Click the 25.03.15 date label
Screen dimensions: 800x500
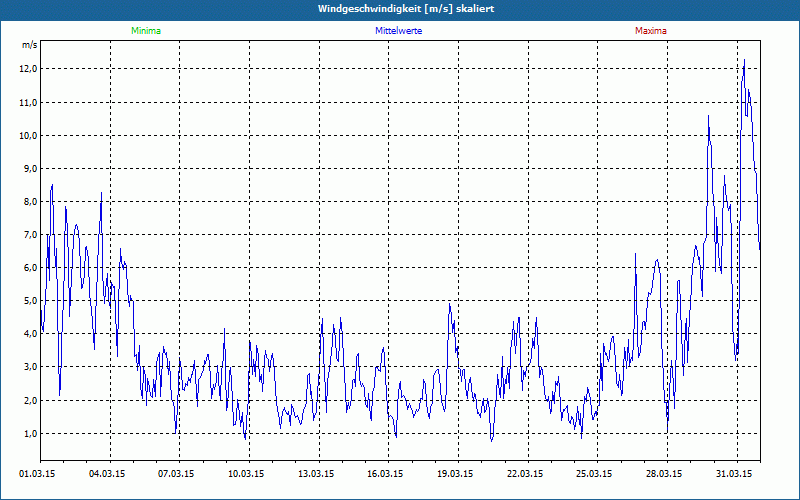(594, 474)
